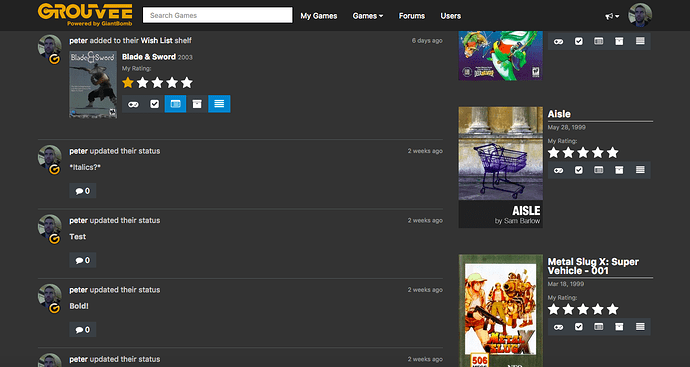Click the Wish List card icon in the topmost right-column game row
The width and height of the screenshot is (690, 367).
[598, 41]
